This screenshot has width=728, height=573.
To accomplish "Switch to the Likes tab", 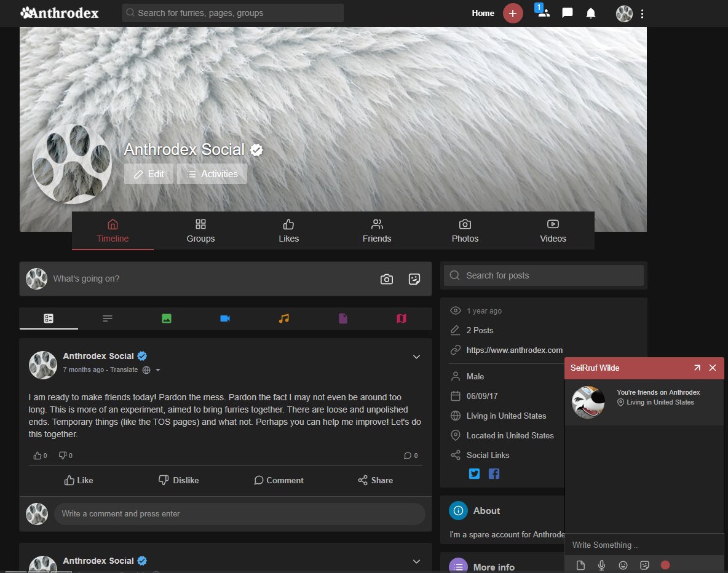I will click(x=288, y=231).
